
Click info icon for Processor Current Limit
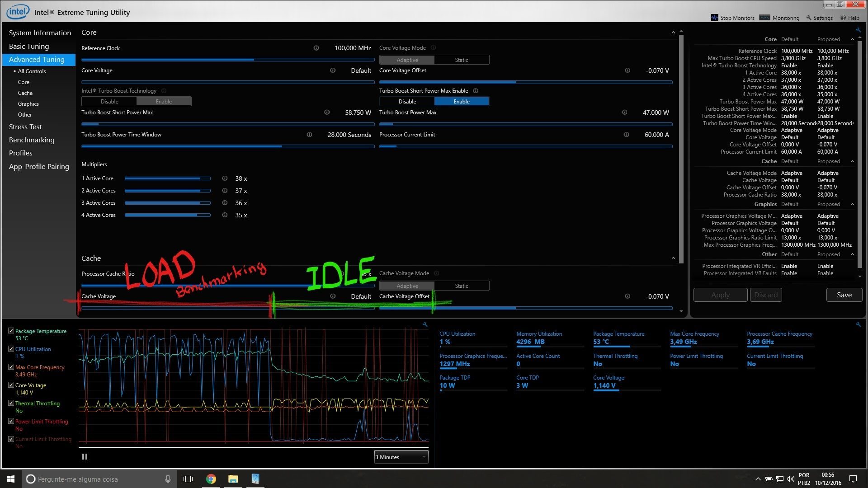point(626,135)
